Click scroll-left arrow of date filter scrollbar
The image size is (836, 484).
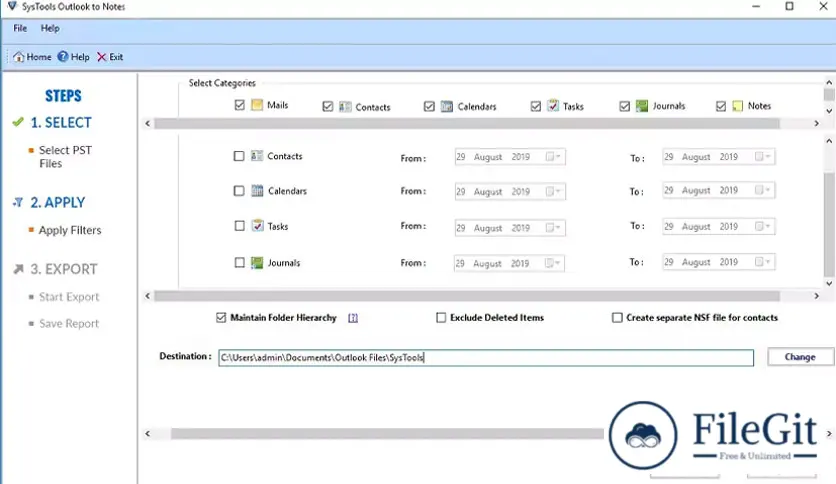pyautogui.click(x=148, y=296)
